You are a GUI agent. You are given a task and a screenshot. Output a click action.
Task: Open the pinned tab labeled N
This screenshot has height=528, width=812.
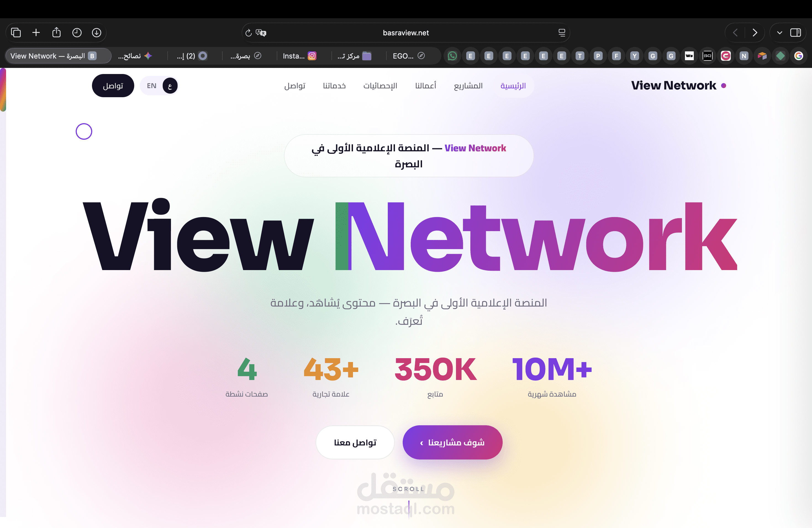[744, 56]
